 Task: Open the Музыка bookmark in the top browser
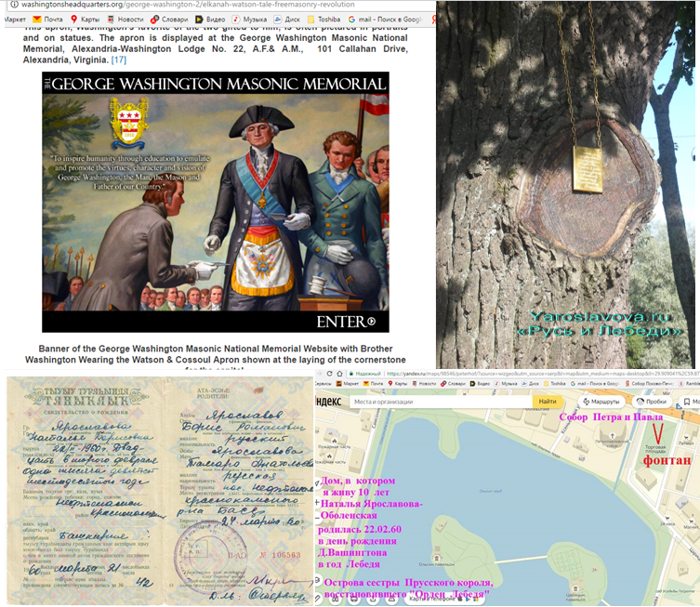(249, 20)
